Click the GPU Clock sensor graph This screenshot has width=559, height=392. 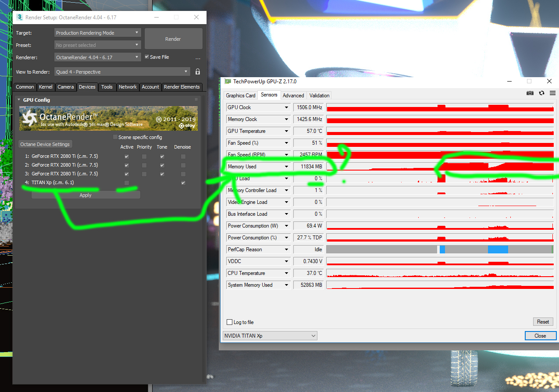point(440,107)
